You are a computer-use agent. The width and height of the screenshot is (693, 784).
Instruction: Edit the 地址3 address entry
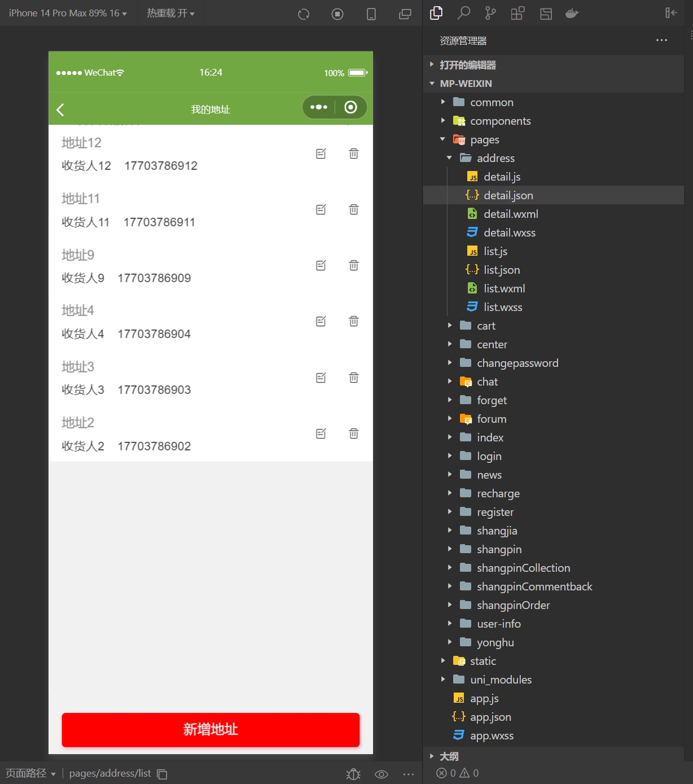(x=321, y=378)
